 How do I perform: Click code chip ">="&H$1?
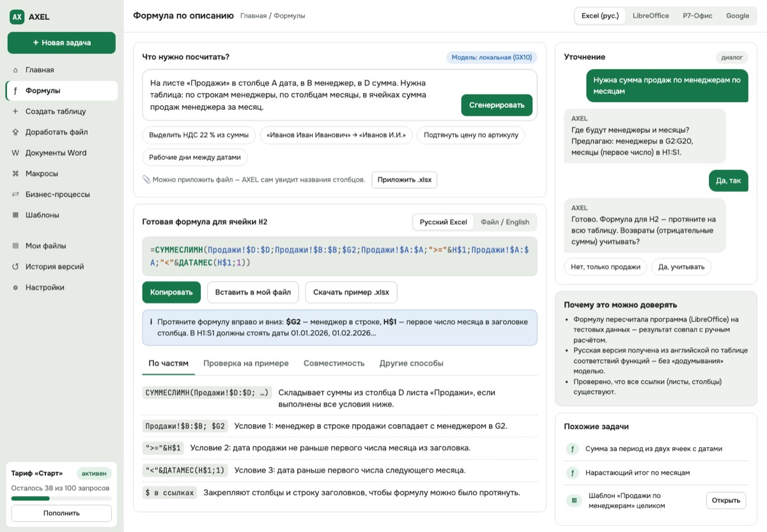[163, 448]
